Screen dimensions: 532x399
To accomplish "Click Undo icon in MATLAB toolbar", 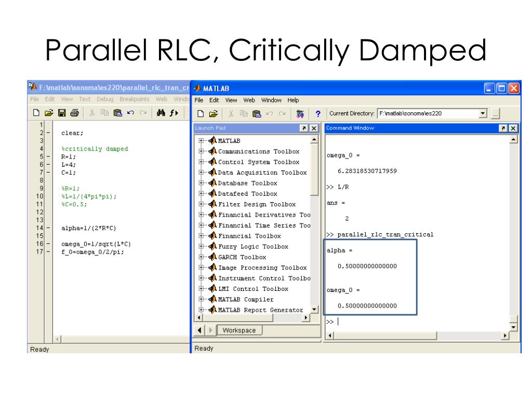I will [270, 114].
